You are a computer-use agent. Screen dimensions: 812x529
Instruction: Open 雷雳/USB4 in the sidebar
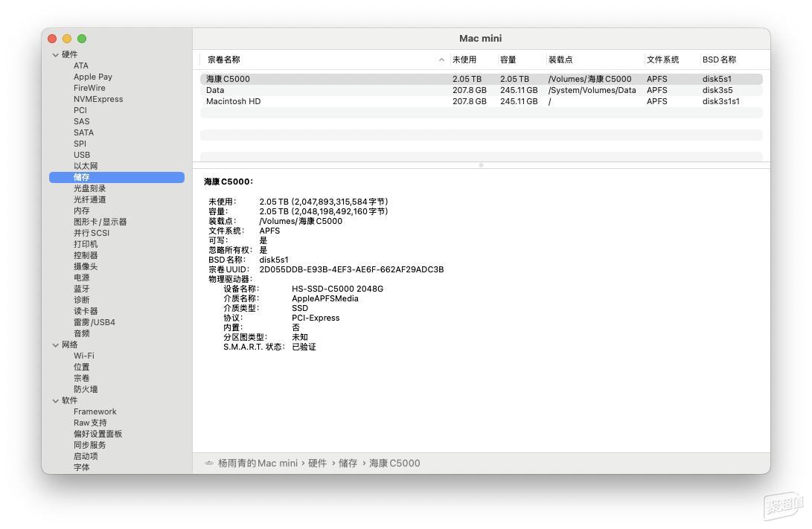95,322
